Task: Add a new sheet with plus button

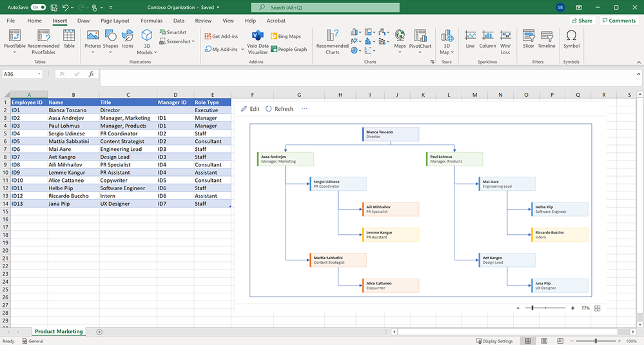Action: click(99, 332)
